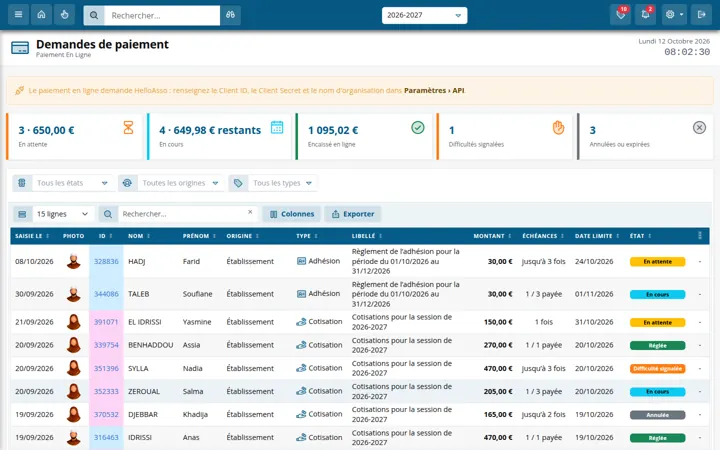This screenshot has height=450, width=720.
Task: Open the Paramètres › API link in banner
Action: 434,90
